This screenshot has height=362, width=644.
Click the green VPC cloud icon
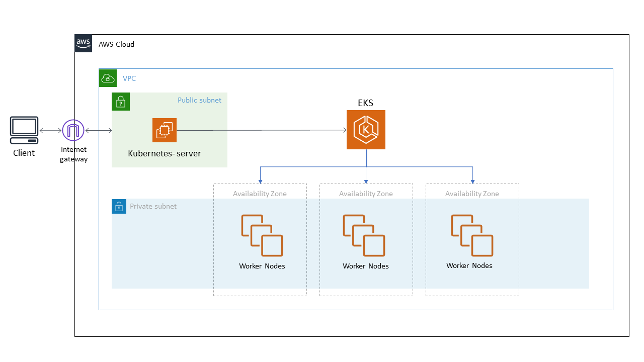pos(108,78)
